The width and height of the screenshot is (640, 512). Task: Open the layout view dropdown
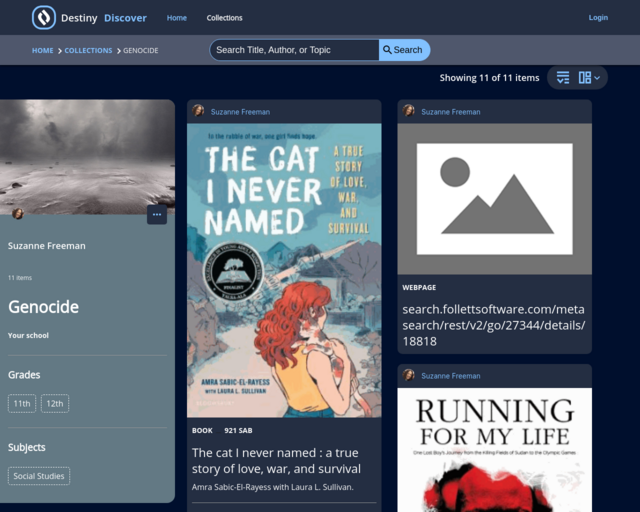tap(589, 78)
